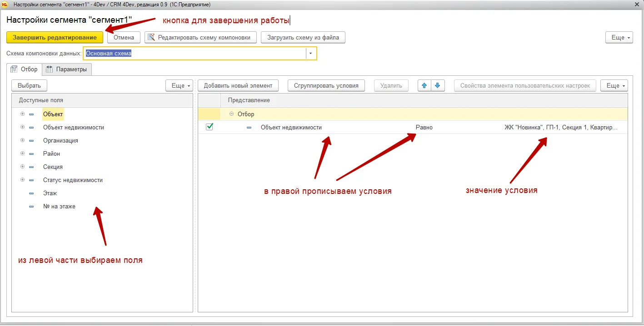The image size is (644, 326).
Task: Uncheck the Объект недвижимости filter checkbox
Action: pyautogui.click(x=210, y=127)
